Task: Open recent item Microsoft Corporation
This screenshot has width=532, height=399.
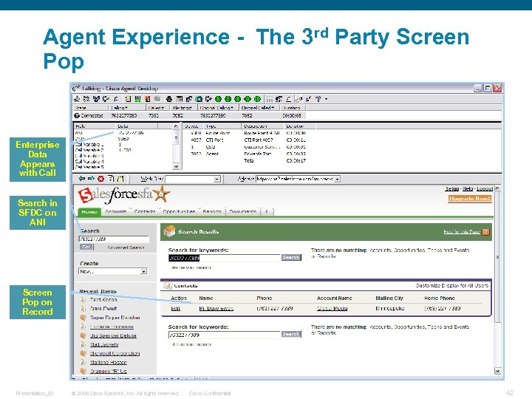Action: (115, 353)
